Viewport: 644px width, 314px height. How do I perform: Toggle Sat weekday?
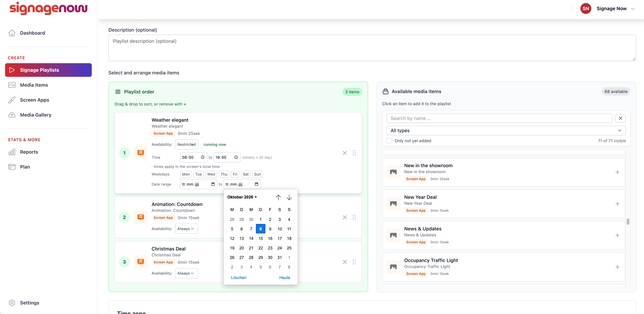pyautogui.click(x=246, y=174)
